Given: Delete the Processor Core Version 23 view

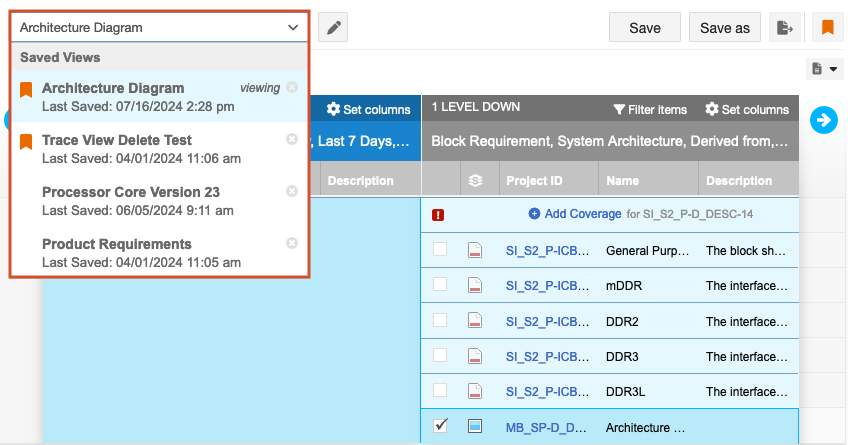Looking at the screenshot, I should tap(292, 191).
